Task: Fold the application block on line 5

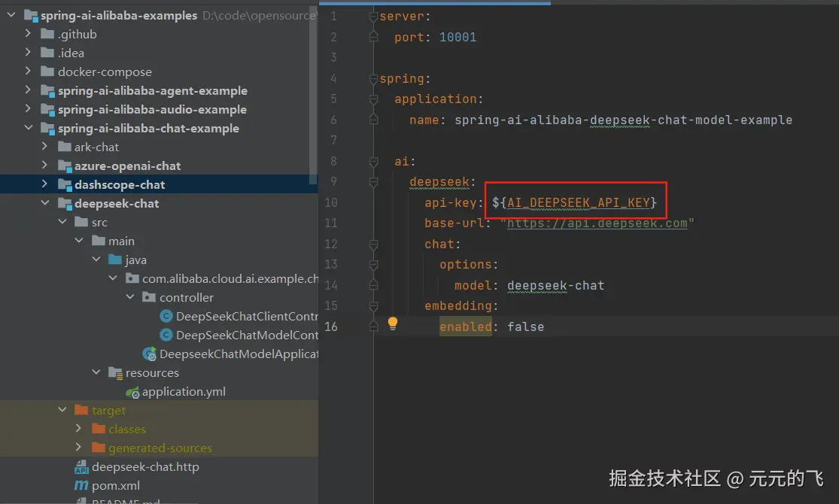Action: 373,99
